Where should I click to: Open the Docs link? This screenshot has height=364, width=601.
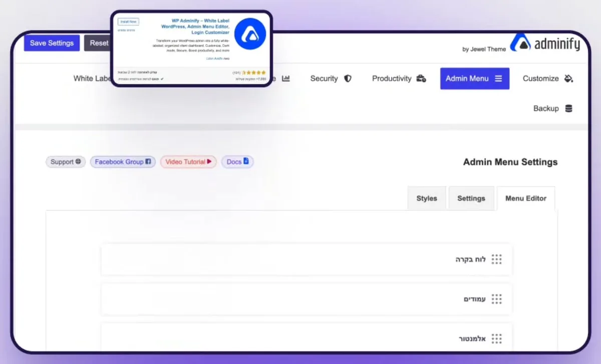pos(237,162)
